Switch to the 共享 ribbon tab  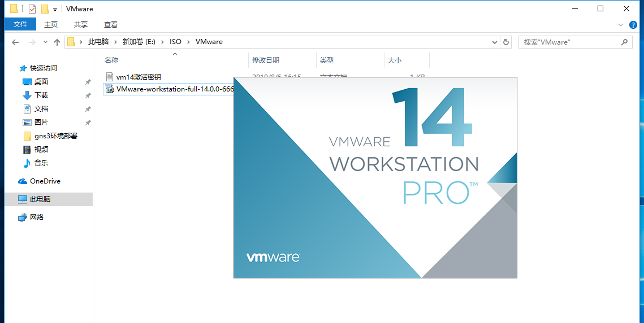pyautogui.click(x=80, y=25)
